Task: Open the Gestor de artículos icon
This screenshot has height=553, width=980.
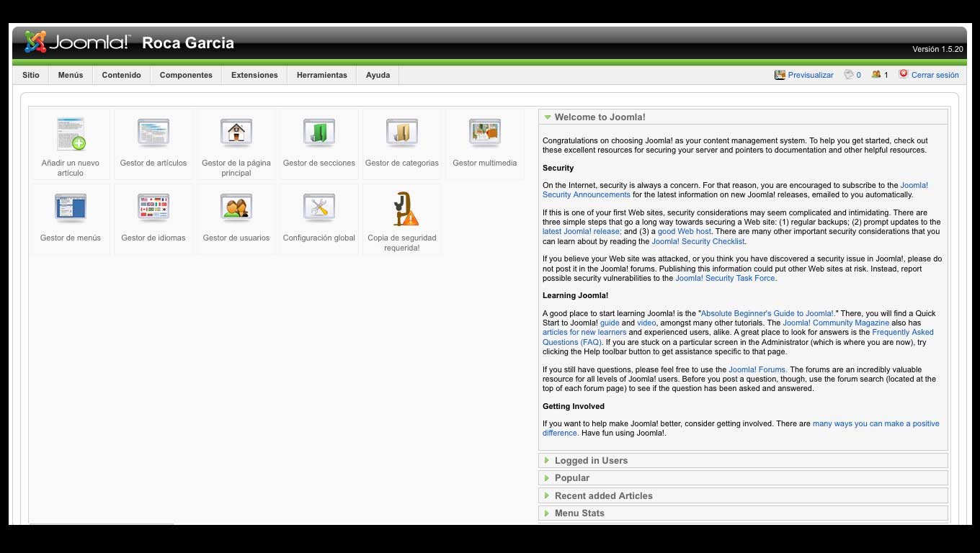Action: tap(153, 134)
